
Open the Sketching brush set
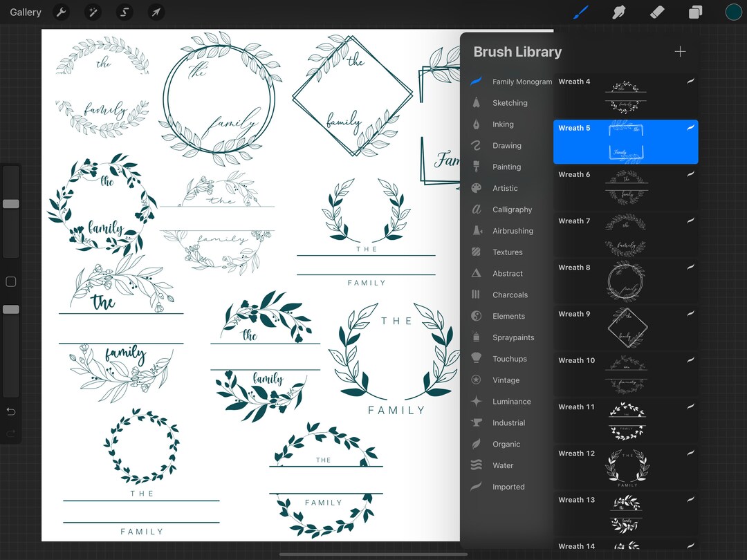pyautogui.click(x=510, y=103)
